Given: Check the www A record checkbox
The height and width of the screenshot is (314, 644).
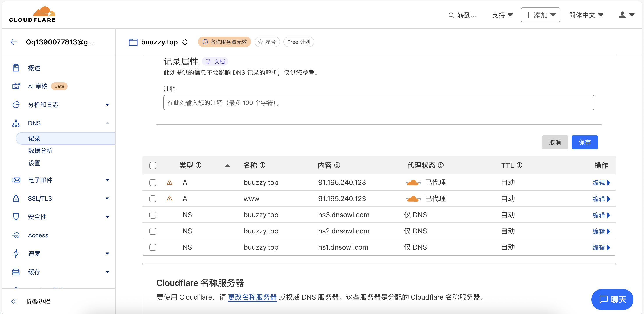Looking at the screenshot, I should [x=153, y=199].
